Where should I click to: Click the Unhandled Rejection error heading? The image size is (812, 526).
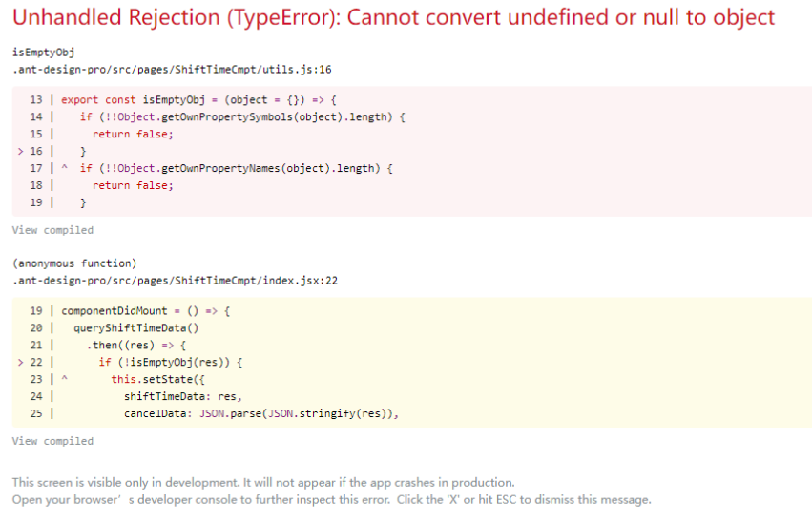pos(393,17)
